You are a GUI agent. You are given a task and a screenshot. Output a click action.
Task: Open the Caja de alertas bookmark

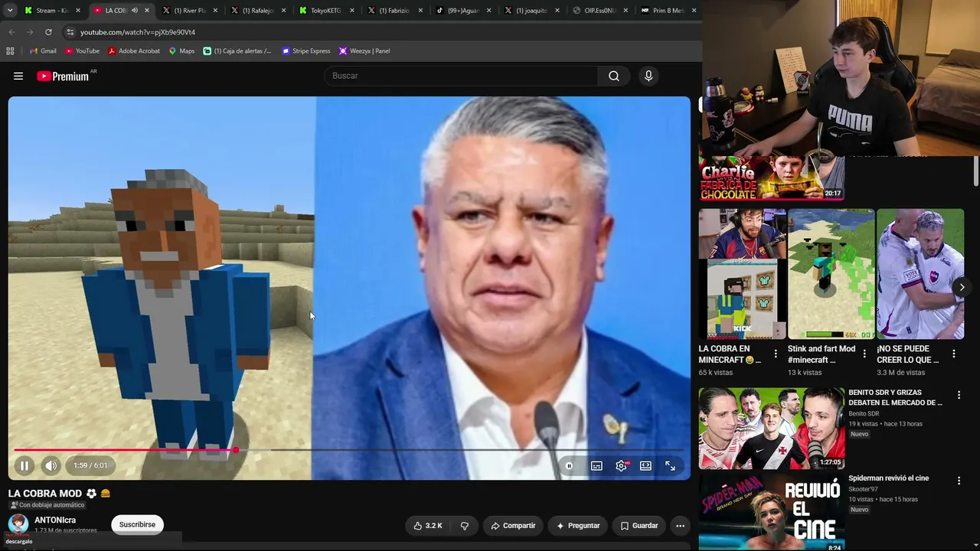click(237, 51)
